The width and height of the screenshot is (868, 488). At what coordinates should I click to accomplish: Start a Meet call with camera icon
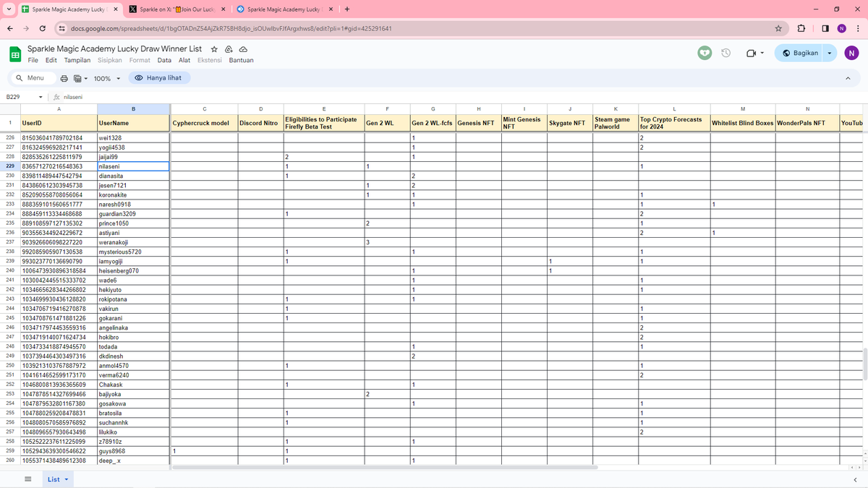[x=751, y=53]
